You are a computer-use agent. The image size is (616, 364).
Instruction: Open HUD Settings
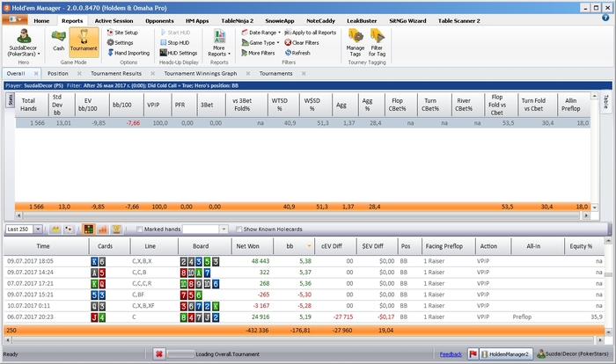click(179, 53)
